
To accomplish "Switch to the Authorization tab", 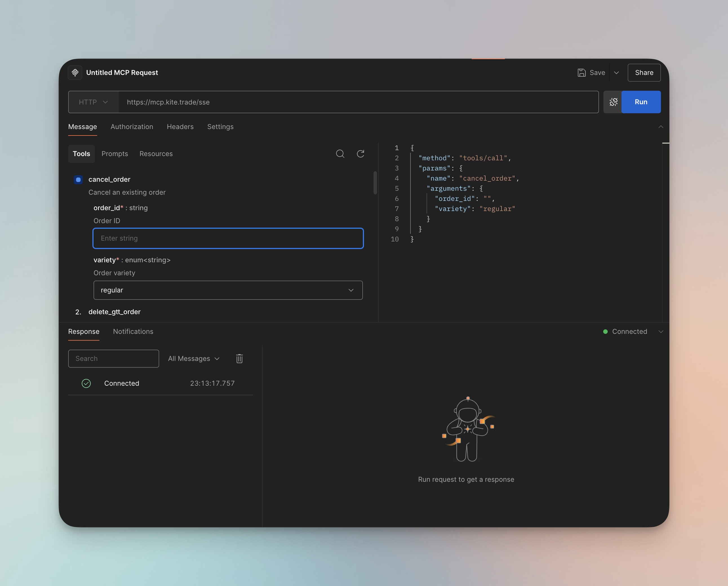I will [132, 127].
